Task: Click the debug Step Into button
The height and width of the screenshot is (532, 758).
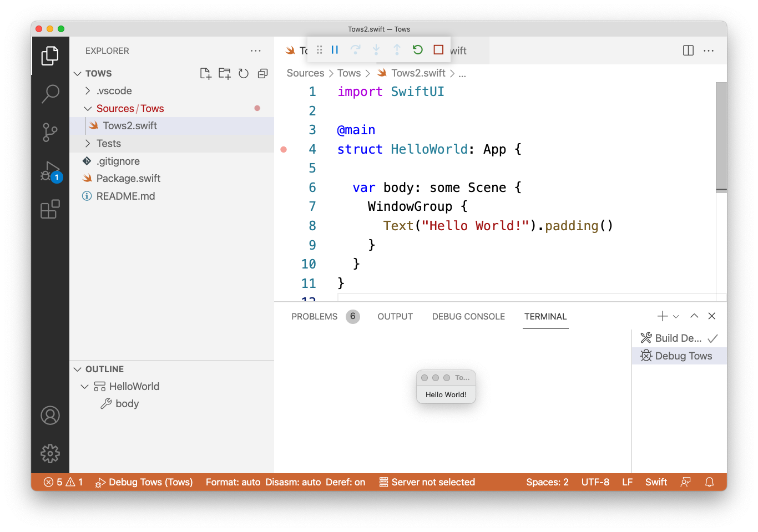Action: 376,50
